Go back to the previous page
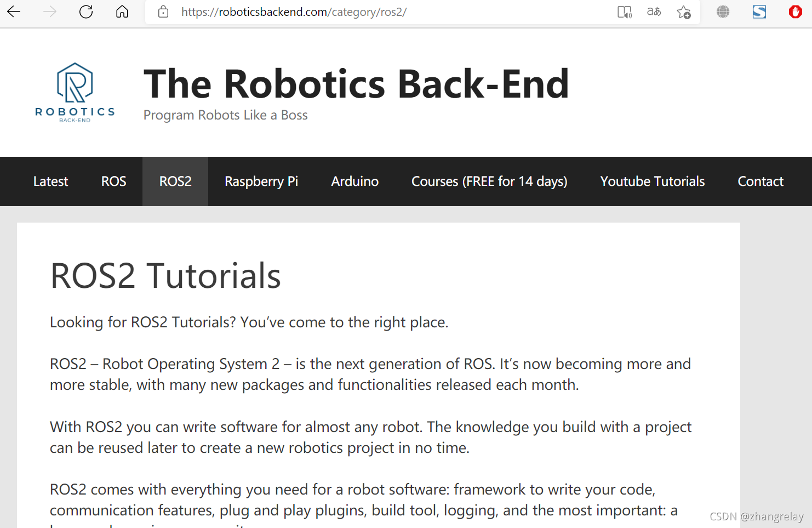The height and width of the screenshot is (528, 812). pyautogui.click(x=14, y=12)
